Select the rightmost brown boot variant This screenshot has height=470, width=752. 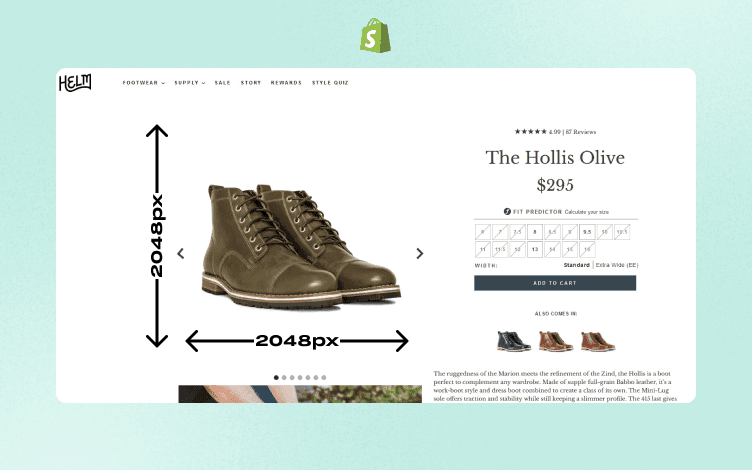pos(598,341)
